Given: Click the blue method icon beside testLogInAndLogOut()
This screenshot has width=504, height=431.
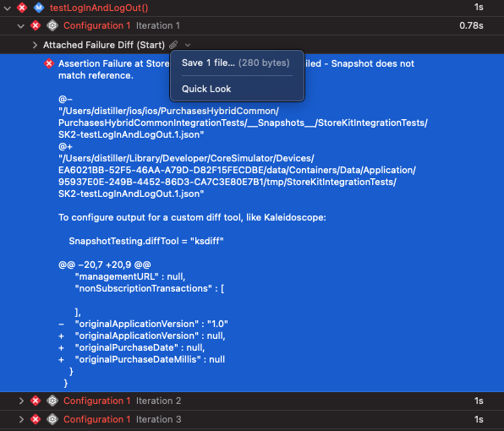Looking at the screenshot, I should [x=39, y=8].
